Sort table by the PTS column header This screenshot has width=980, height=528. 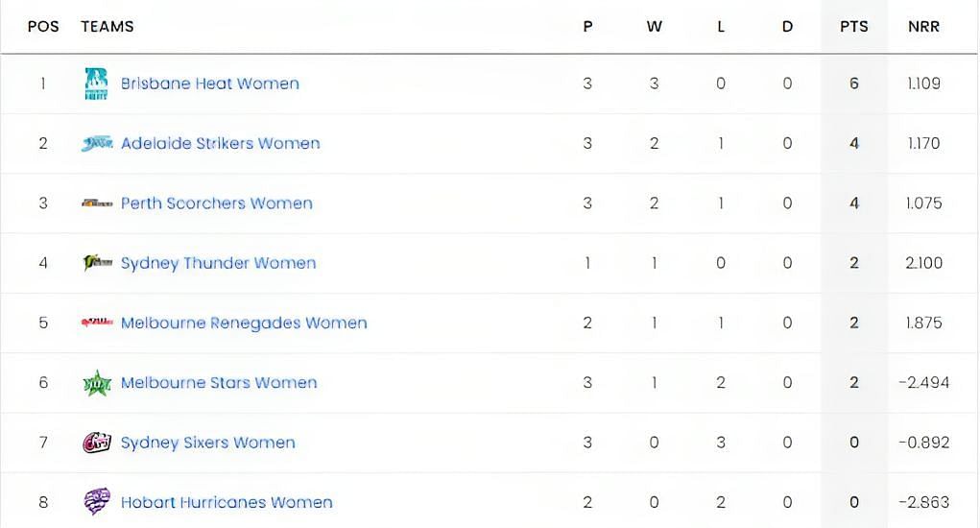coord(853,26)
